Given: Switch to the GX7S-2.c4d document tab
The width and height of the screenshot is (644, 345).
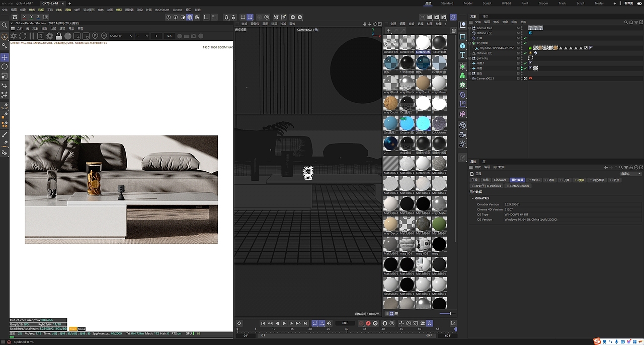Looking at the screenshot, I should coord(50,3).
